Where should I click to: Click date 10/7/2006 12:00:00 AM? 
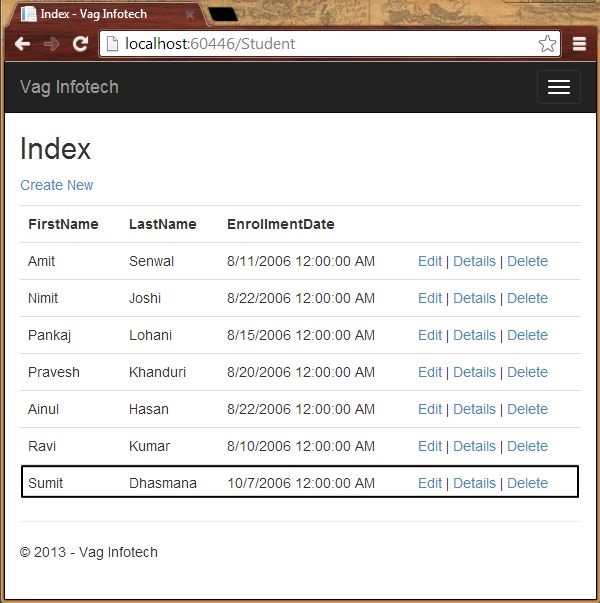[301, 483]
